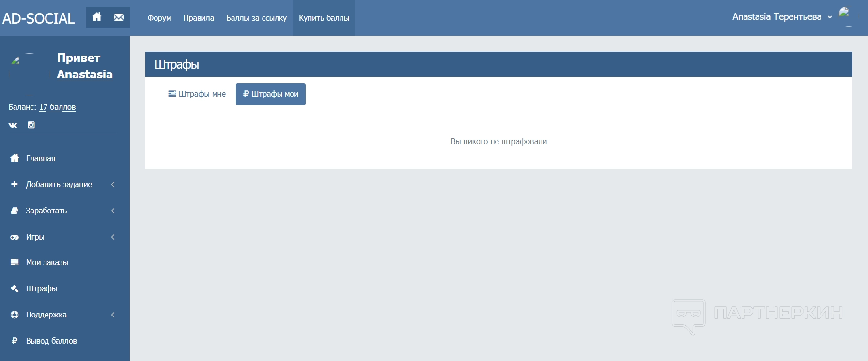
Task: Expand the Поддержка submenu chevron
Action: [x=113, y=315]
